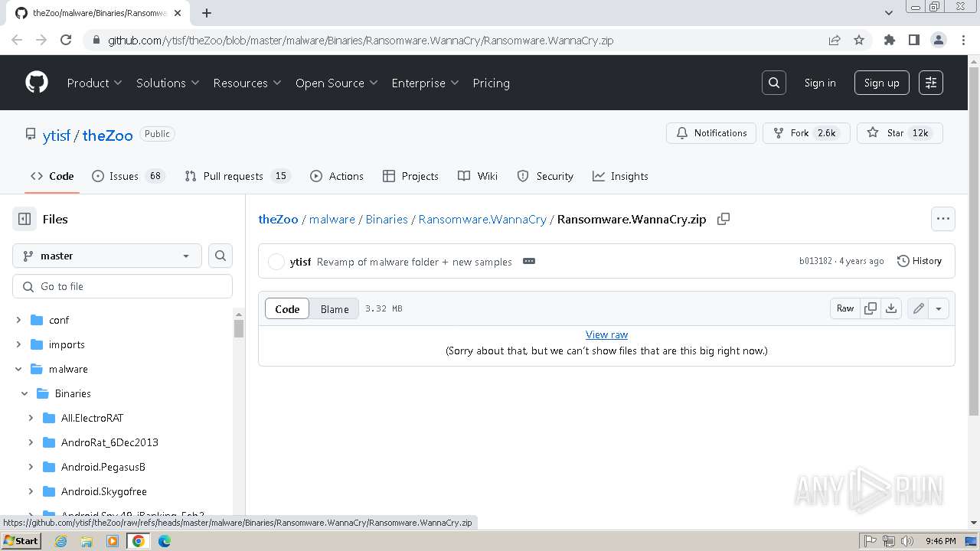
Task: Switch to Blame view
Action: [x=335, y=309]
